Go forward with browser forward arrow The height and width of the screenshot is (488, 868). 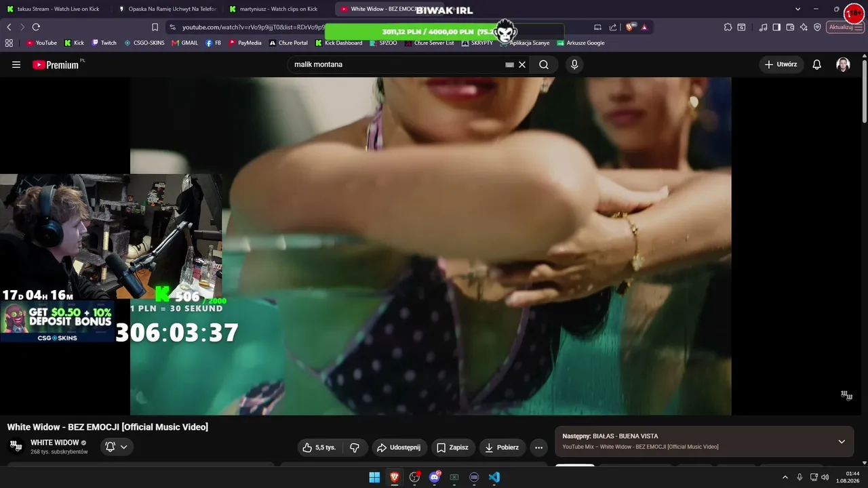pos(22,27)
